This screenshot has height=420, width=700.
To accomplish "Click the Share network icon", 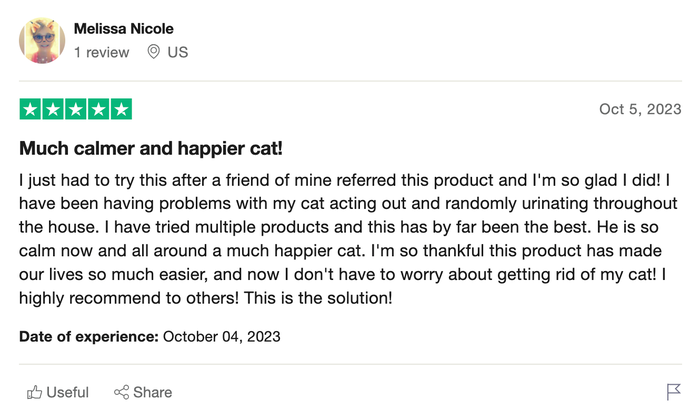I will click(122, 392).
